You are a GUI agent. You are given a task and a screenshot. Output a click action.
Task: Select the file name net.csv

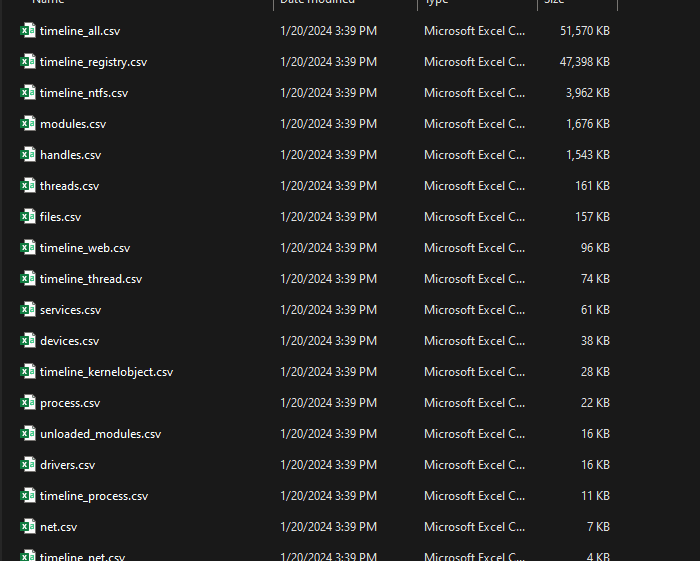click(58, 527)
